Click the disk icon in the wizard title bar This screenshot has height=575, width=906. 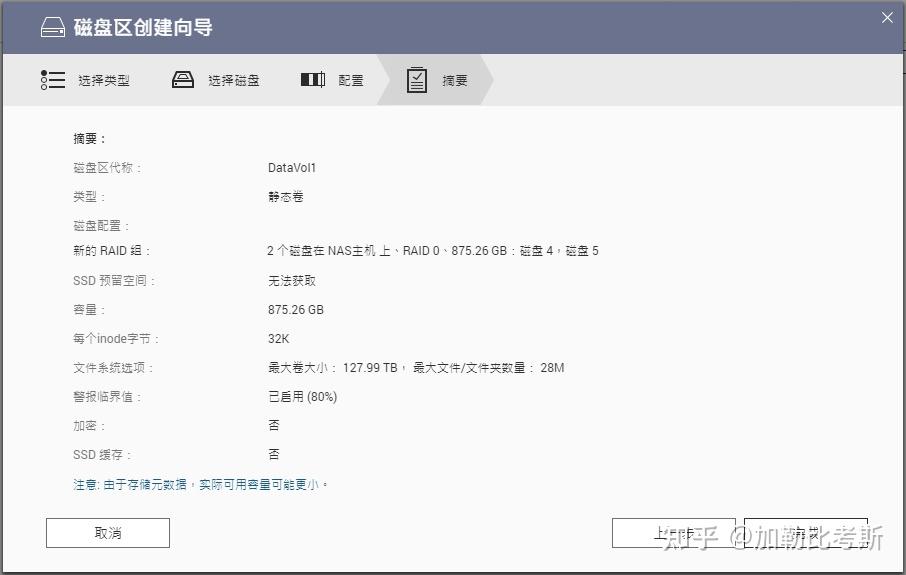pos(53,27)
